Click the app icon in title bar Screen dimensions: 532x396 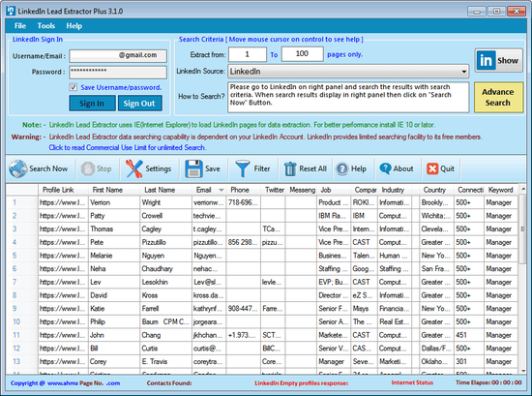pyautogui.click(x=11, y=11)
